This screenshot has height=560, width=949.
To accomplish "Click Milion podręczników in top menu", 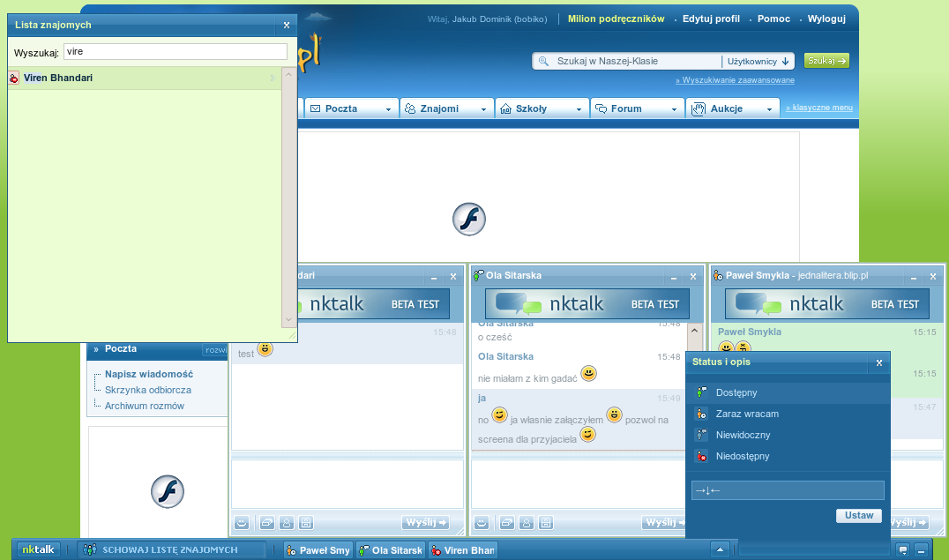I will [x=616, y=19].
